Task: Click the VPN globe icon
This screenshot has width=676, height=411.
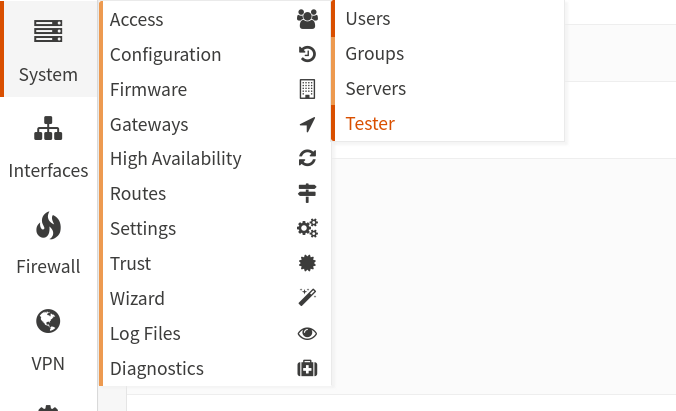Action: 48,321
